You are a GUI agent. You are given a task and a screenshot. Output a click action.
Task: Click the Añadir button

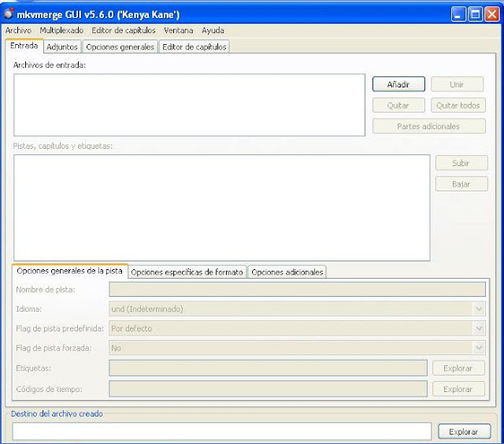click(398, 84)
